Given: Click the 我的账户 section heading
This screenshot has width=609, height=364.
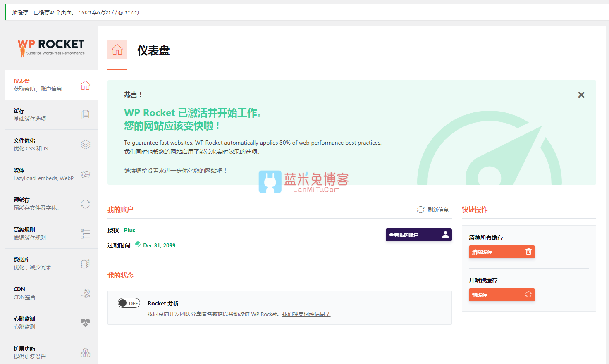Looking at the screenshot, I should pos(120,209).
